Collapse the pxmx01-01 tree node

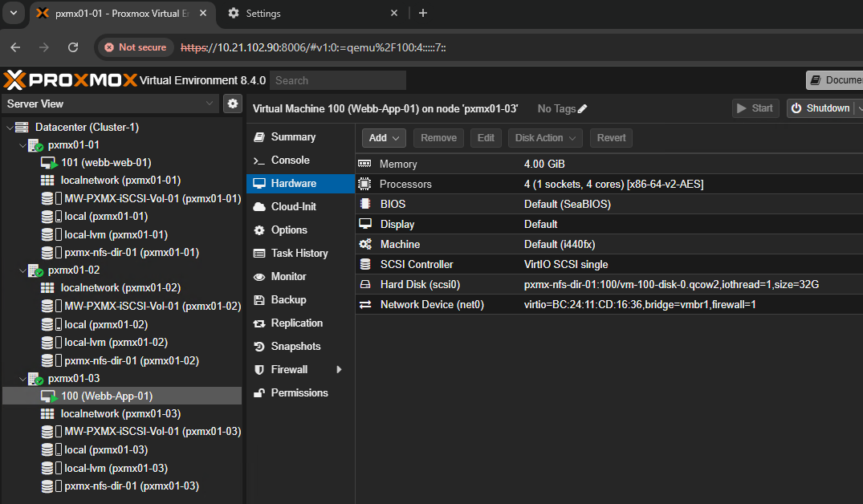click(22, 144)
